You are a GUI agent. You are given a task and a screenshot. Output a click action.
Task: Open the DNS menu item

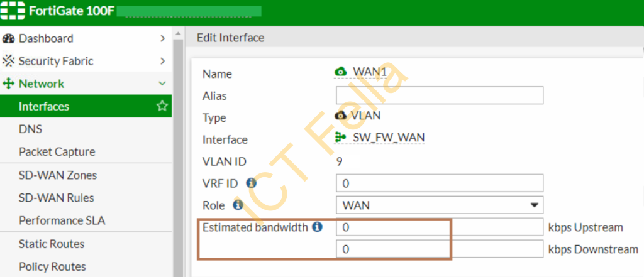pyautogui.click(x=30, y=129)
